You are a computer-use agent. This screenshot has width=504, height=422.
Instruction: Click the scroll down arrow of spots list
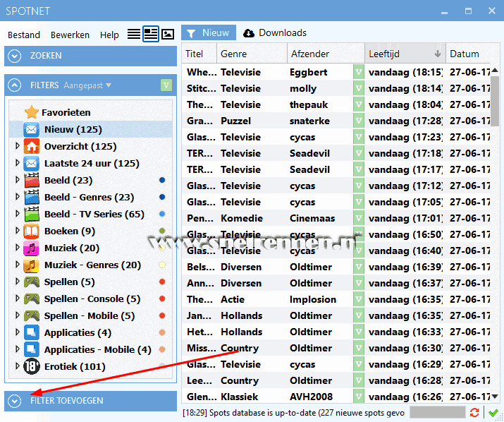(x=495, y=397)
